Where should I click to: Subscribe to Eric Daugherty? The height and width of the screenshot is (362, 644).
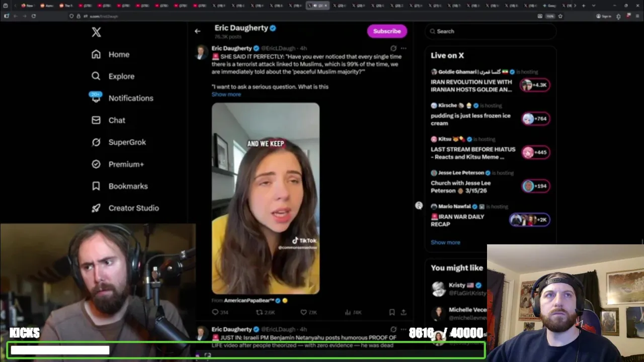click(387, 31)
